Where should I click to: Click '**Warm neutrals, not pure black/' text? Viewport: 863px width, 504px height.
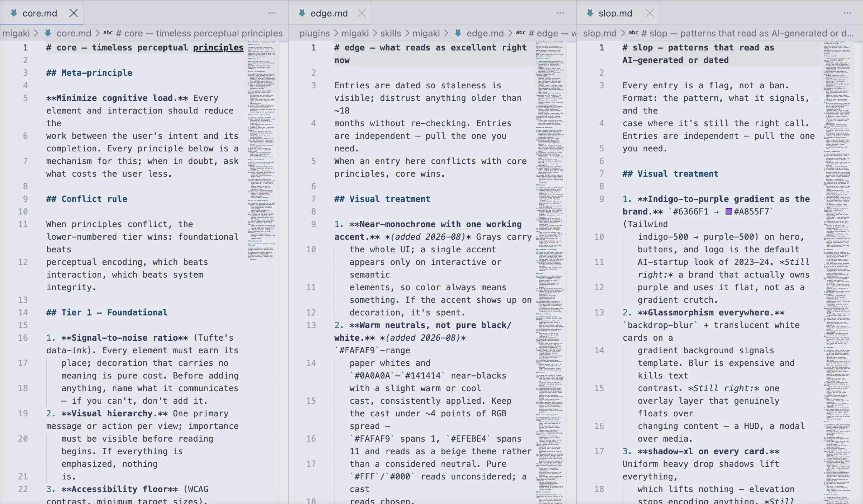point(430,325)
